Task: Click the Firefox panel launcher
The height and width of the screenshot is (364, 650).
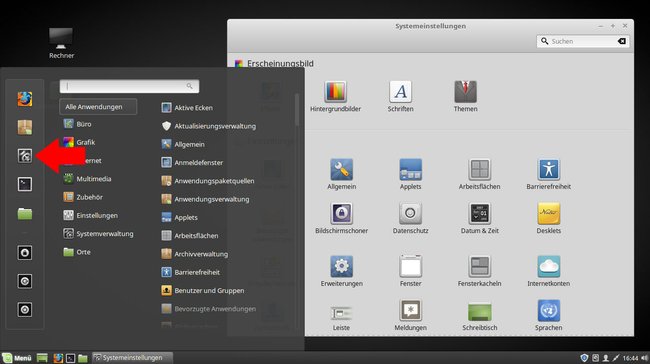Action: [58, 358]
